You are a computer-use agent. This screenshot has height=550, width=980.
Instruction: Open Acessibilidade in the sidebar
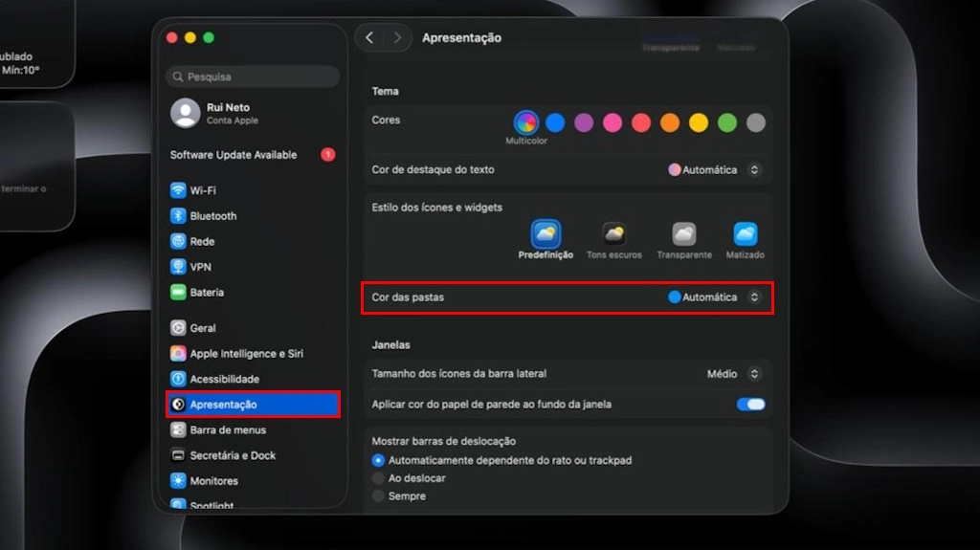[x=224, y=379]
